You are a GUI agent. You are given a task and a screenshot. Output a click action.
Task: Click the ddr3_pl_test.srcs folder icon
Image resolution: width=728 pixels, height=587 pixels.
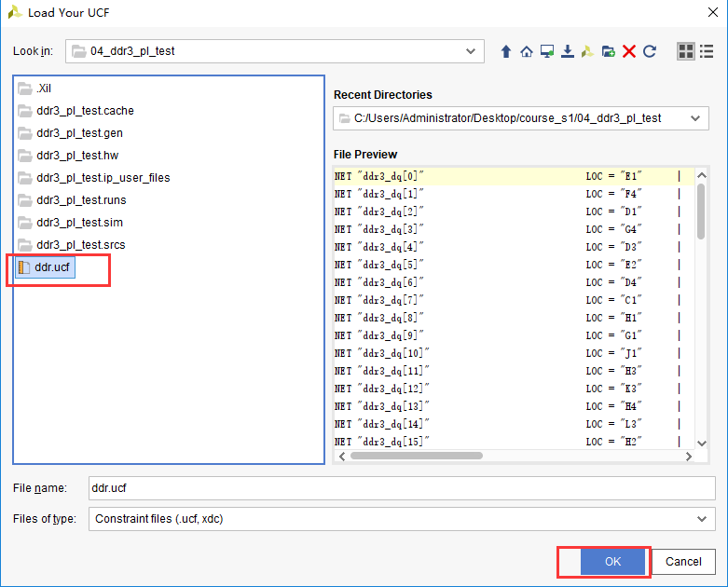coord(25,244)
